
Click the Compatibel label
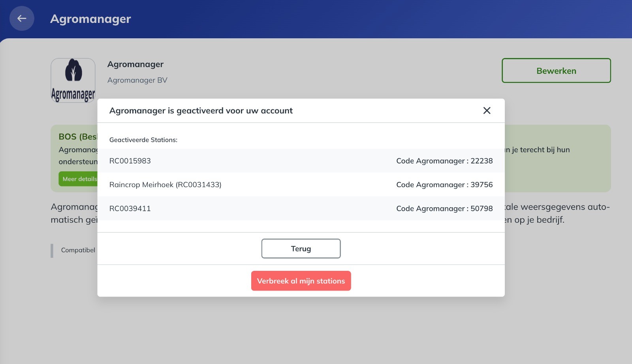(x=78, y=250)
